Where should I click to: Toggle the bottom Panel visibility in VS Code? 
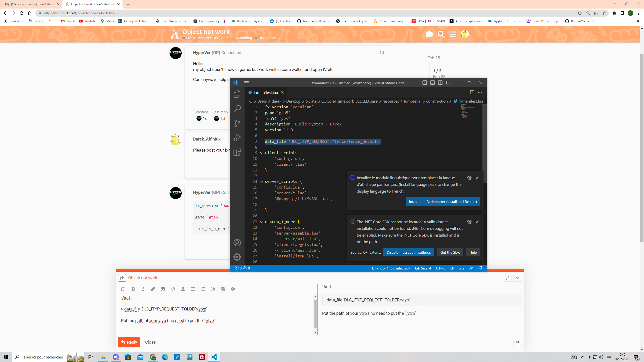coord(432,82)
